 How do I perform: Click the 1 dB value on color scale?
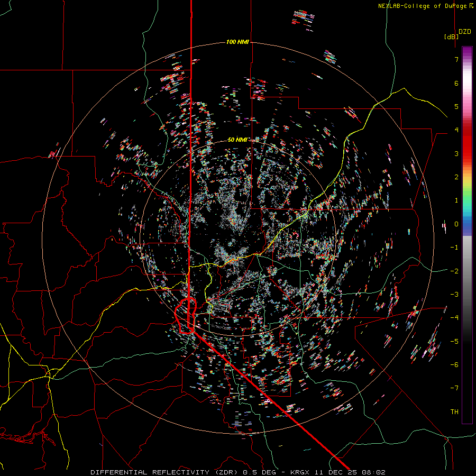(x=456, y=200)
